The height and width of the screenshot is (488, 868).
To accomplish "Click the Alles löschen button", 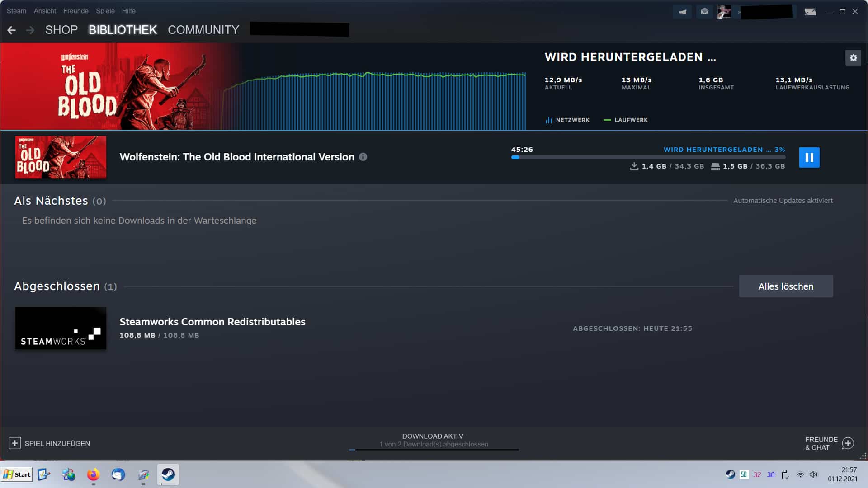I will click(786, 286).
